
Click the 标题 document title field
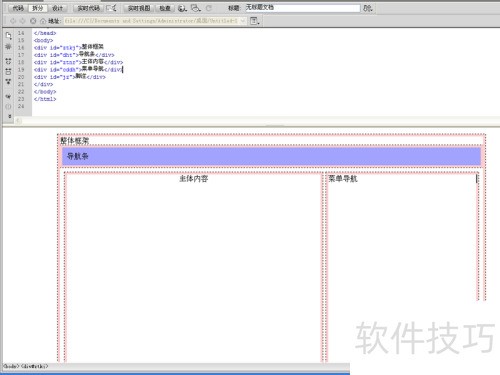pos(303,8)
